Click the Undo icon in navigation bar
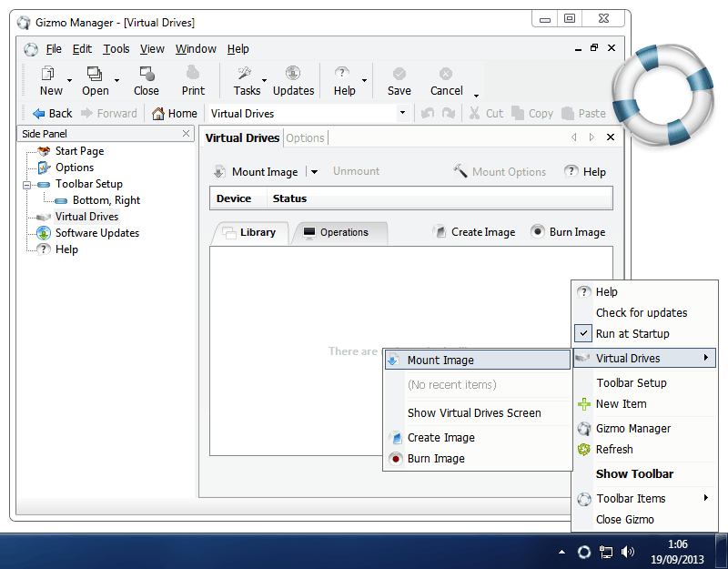 point(428,113)
